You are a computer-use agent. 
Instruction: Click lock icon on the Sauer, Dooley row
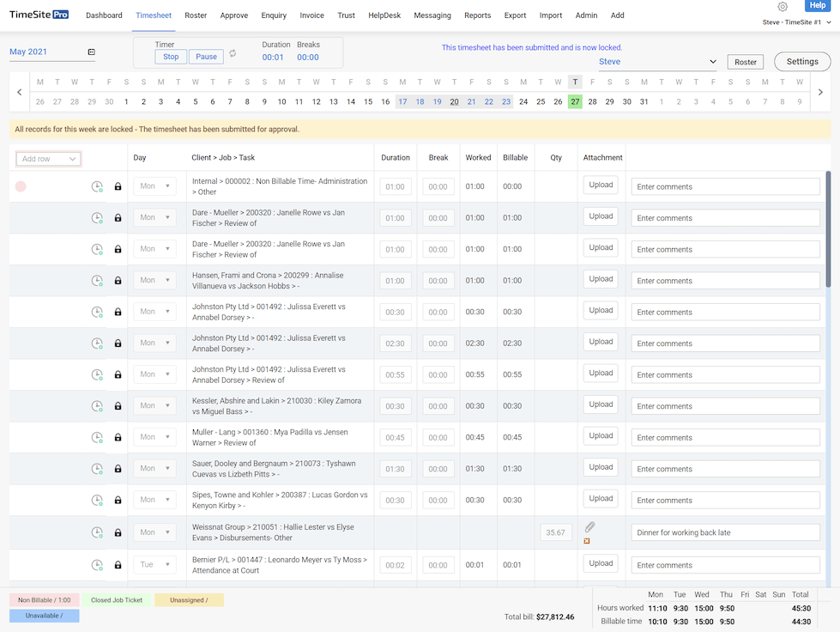118,469
